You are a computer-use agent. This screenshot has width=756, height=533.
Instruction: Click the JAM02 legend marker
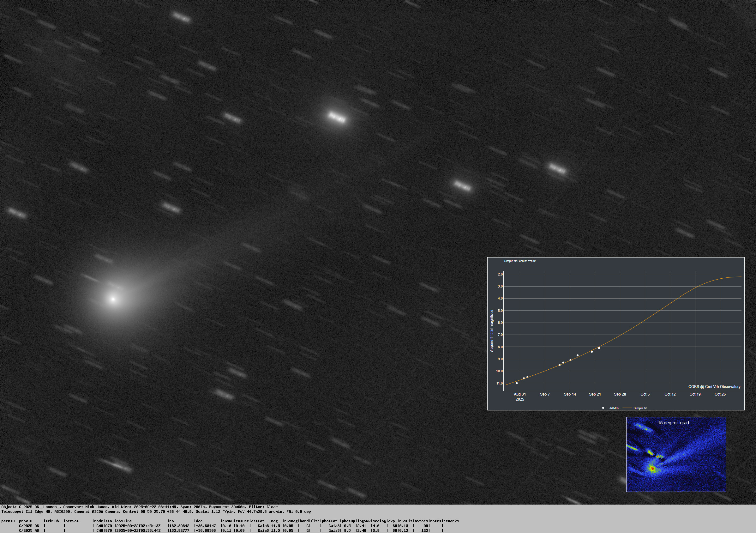(x=603, y=408)
